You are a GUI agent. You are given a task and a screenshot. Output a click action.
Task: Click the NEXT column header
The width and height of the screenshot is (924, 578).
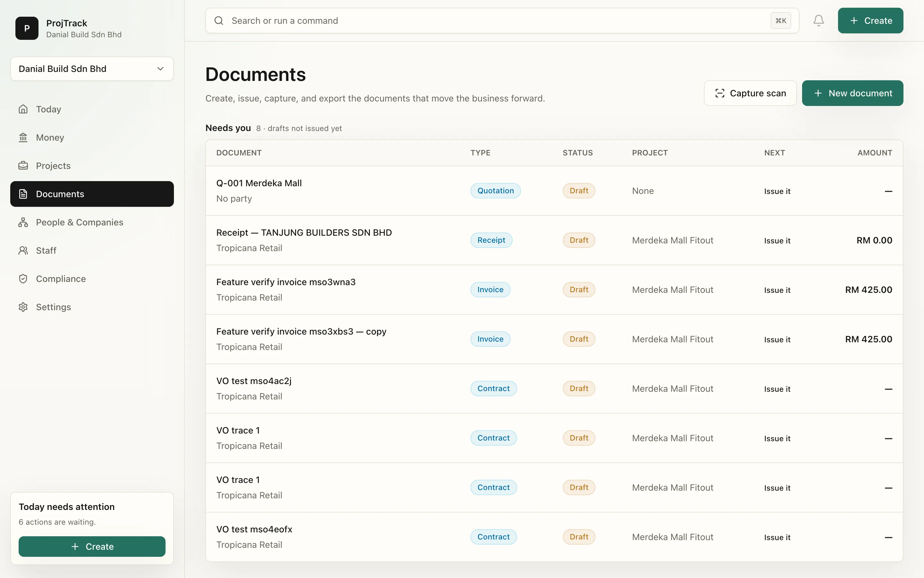[x=775, y=153]
